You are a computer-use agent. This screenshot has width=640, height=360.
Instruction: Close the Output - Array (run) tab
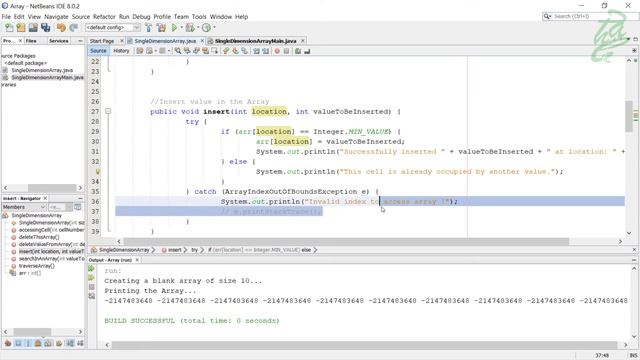(x=137, y=260)
